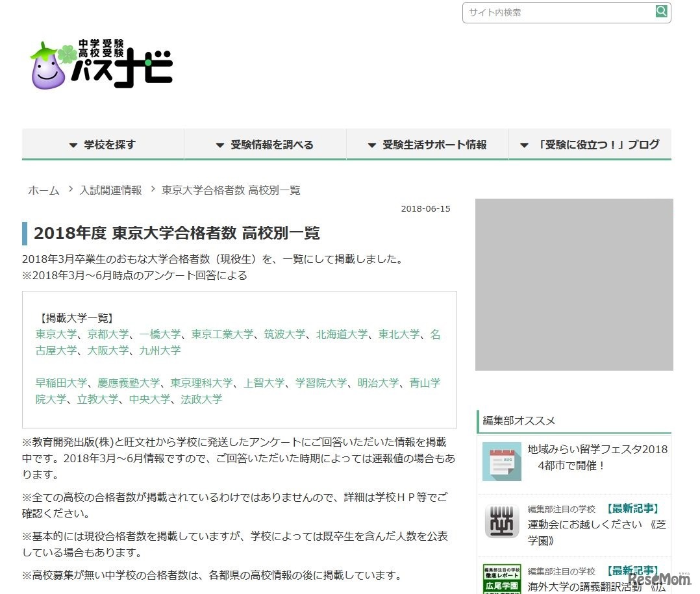Click the AUG calendar icon beside 留学フェスタ article
Screen dimensions: 700x594
coord(500,462)
